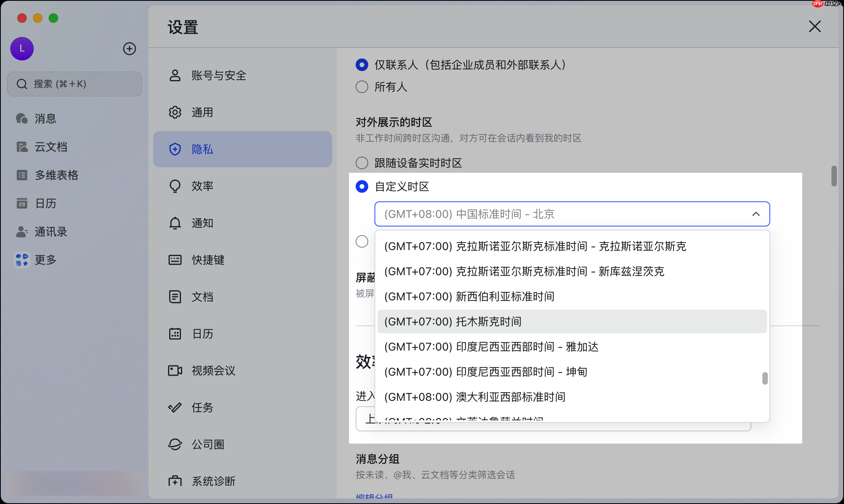
Task: Switch to 效率 settings section
Action: (243, 186)
